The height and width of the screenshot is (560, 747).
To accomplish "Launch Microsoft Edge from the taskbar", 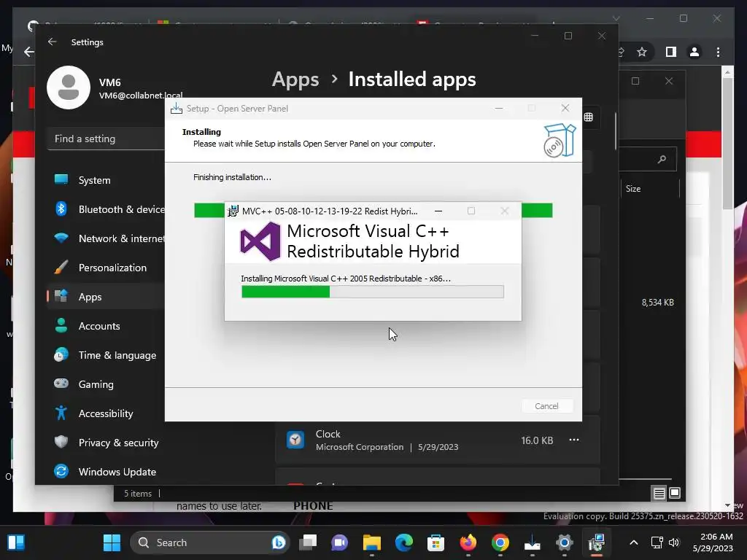I will pyautogui.click(x=403, y=542).
